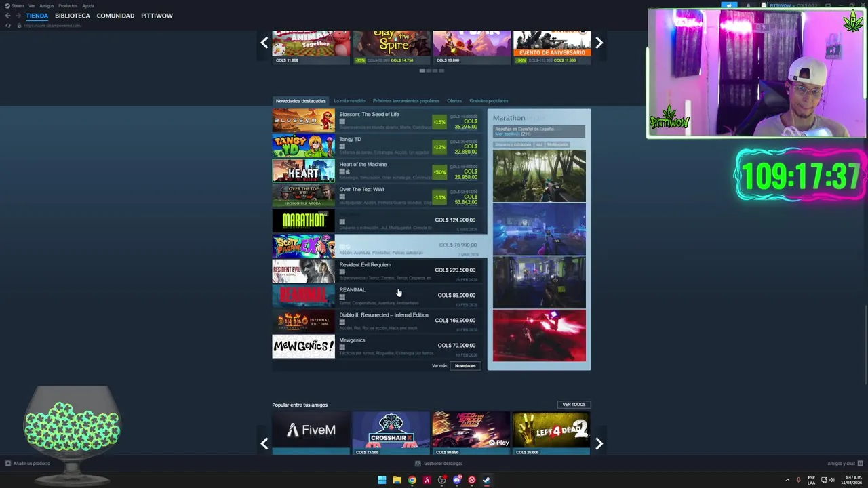Click the microphone icon in system tray
868x488 pixels.
click(x=798, y=480)
